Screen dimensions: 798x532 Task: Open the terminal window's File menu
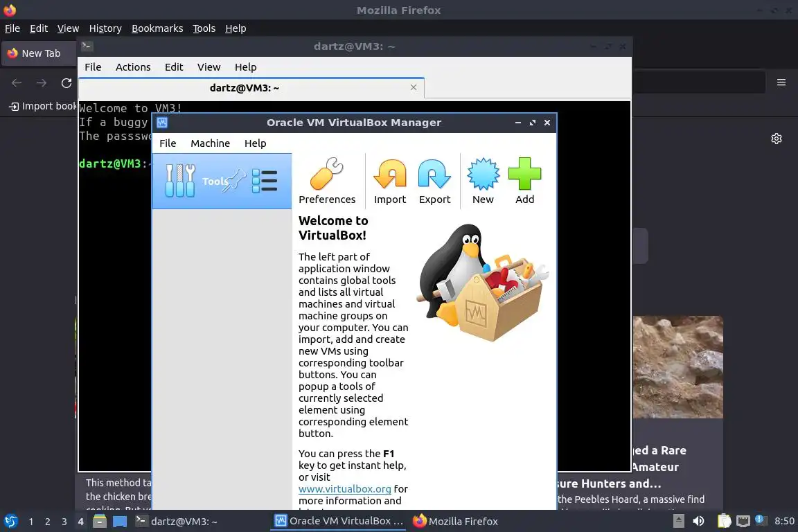pyautogui.click(x=93, y=67)
